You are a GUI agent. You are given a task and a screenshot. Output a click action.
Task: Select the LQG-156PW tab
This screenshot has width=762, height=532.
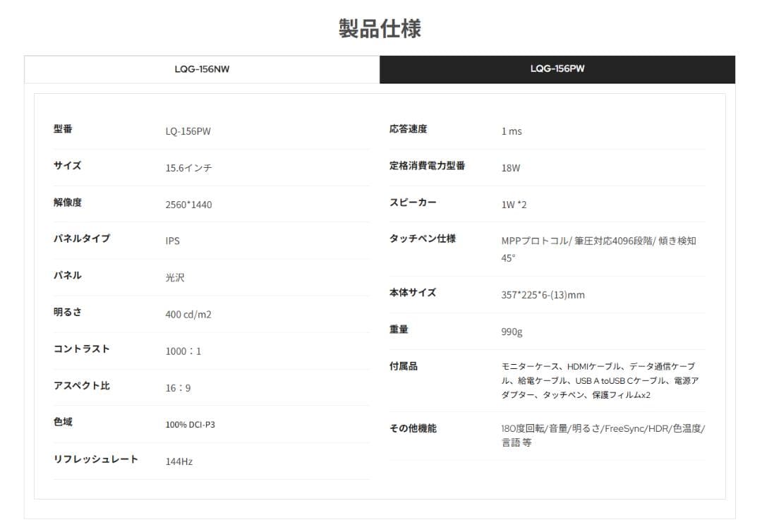(x=557, y=69)
